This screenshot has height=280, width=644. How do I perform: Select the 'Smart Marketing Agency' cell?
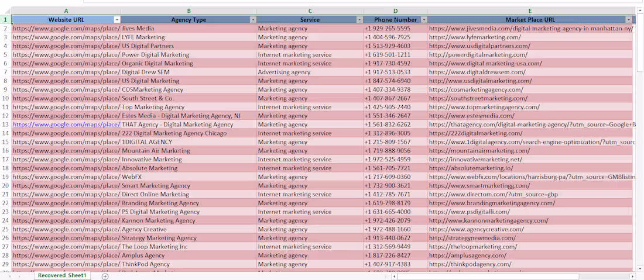(189, 186)
